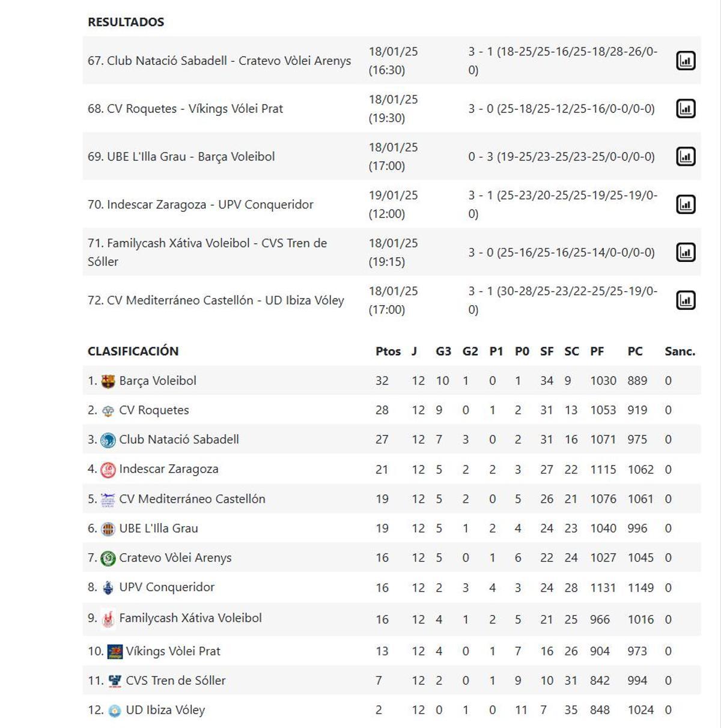
Task: View stats for CV Mediterráneo Castellón match
Action: pyautogui.click(x=686, y=300)
